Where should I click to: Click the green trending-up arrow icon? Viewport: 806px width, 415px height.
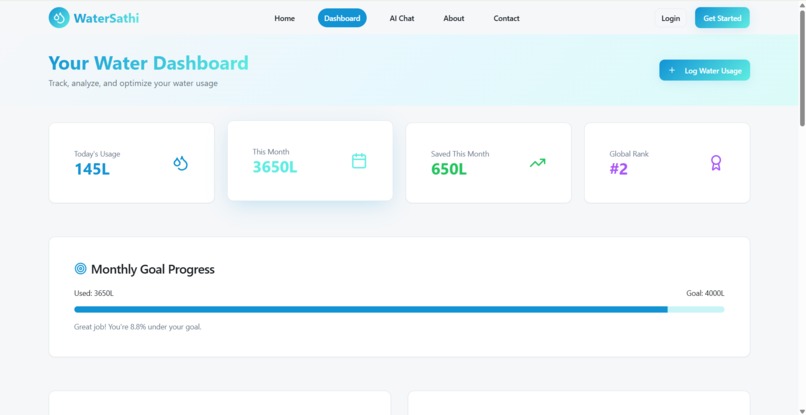pos(537,163)
